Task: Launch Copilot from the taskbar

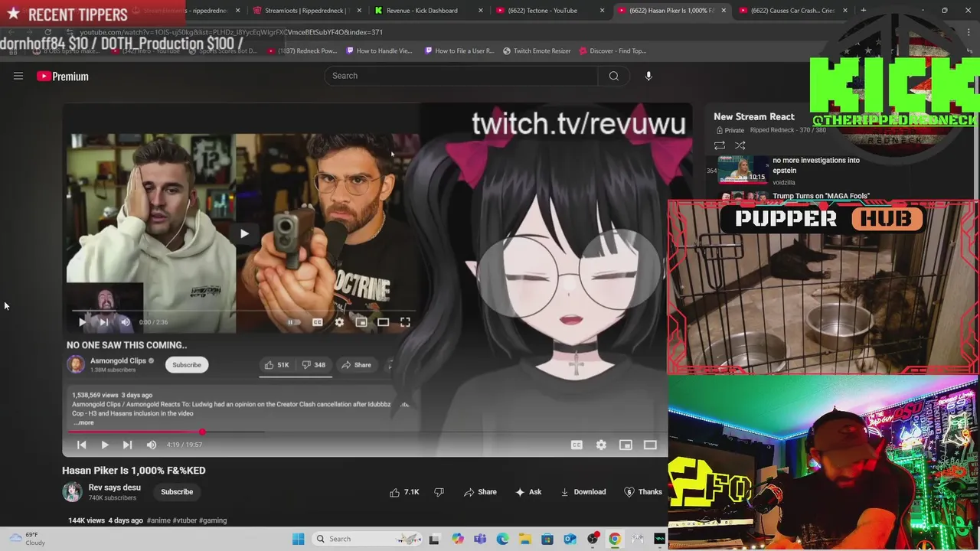Action: pos(458,539)
